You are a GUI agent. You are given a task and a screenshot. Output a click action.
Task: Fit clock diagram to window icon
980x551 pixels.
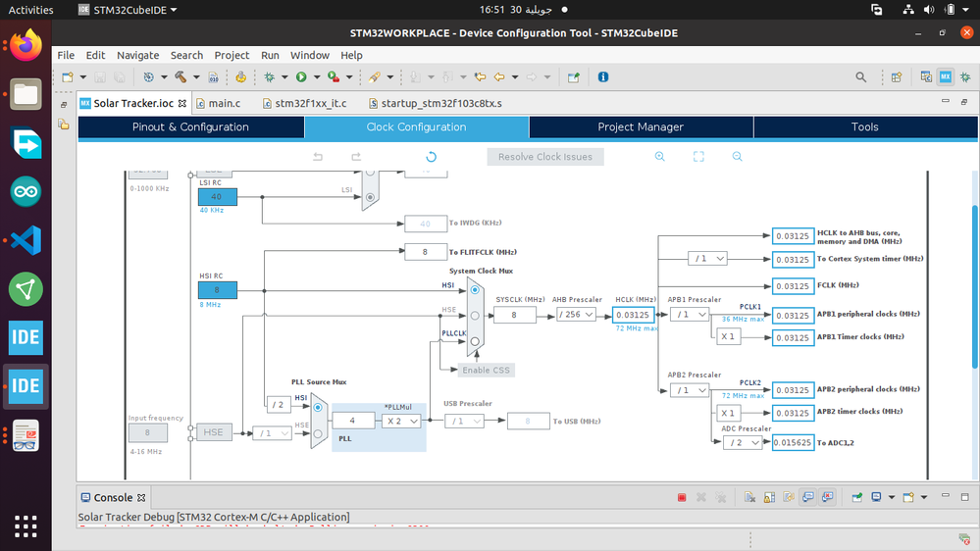pyautogui.click(x=698, y=157)
